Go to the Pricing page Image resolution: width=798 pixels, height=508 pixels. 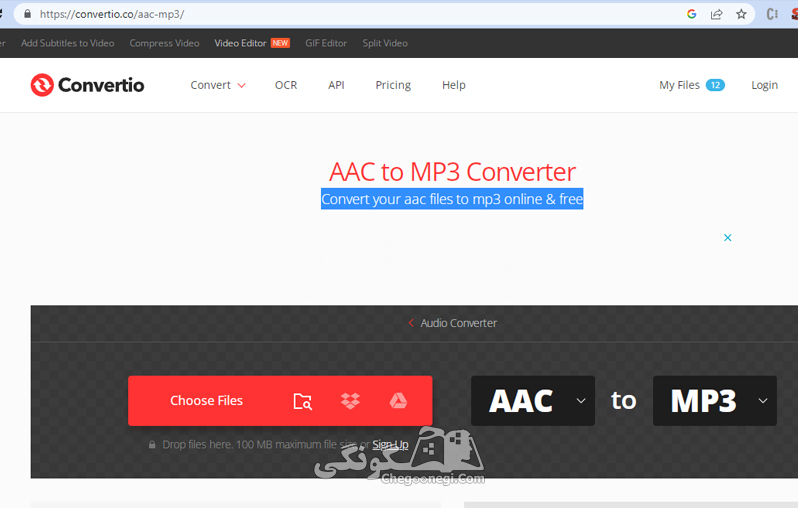pyautogui.click(x=393, y=85)
